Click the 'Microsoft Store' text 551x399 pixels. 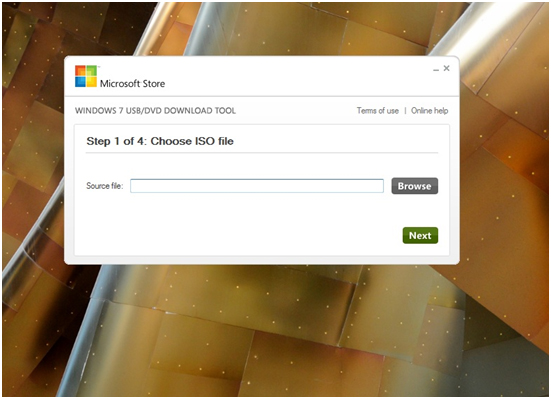(x=132, y=84)
